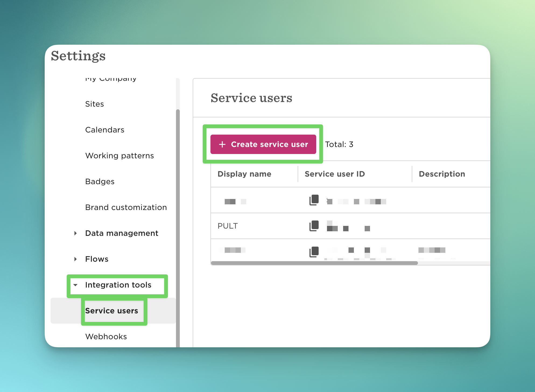This screenshot has width=535, height=392.
Task: Click the sidebar's vertical scrollbar
Action: coord(178,215)
